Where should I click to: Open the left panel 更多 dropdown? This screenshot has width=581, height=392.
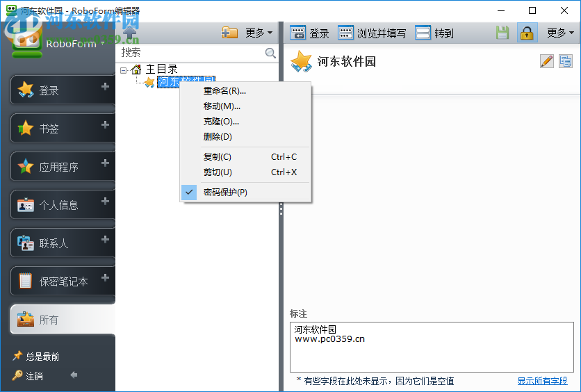(259, 33)
